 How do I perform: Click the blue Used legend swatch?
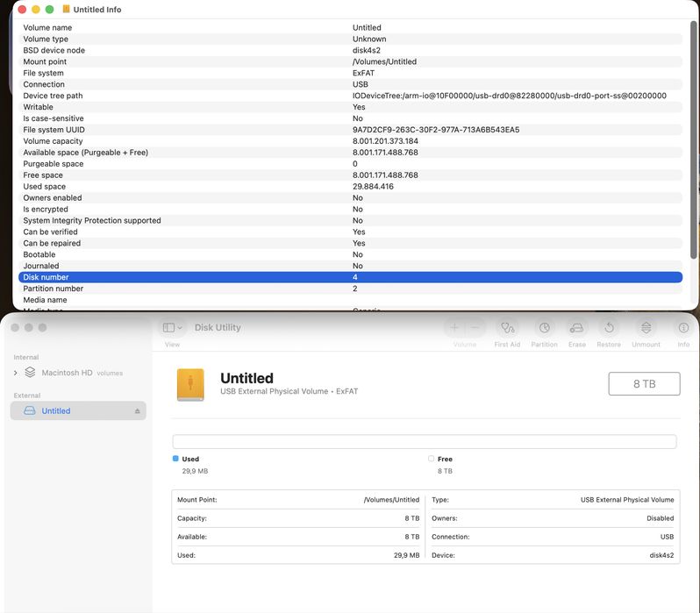coord(175,459)
